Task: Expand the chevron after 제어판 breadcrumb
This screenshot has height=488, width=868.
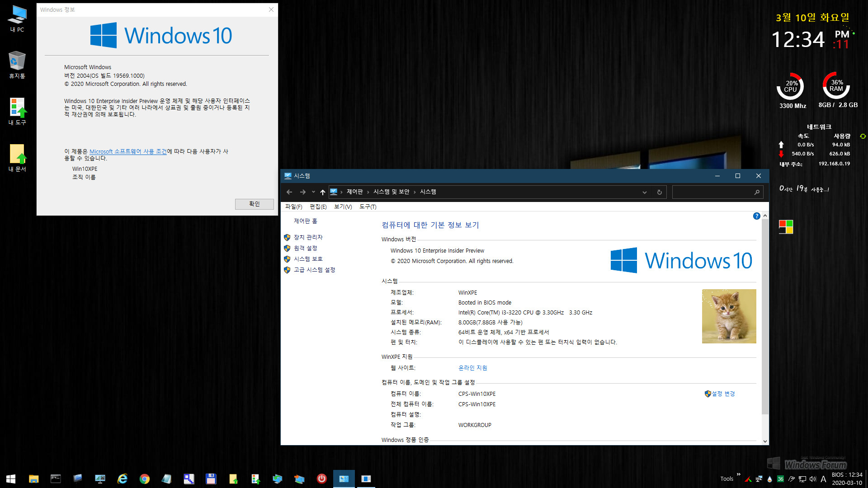Action: [368, 192]
